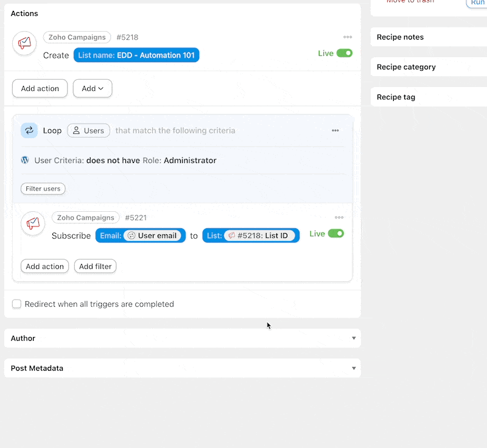Click the blue Loop arrows icon
This screenshot has width=487, height=448.
pos(29,130)
